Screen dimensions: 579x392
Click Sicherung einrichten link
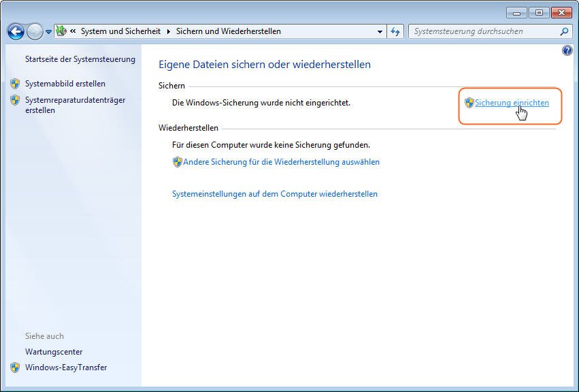coord(512,103)
